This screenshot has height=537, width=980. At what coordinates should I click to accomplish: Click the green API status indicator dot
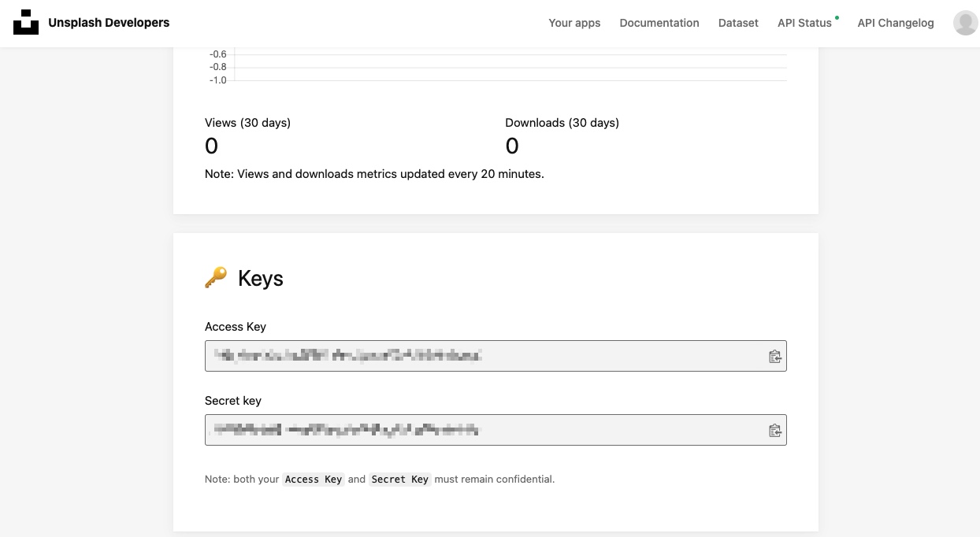(837, 17)
